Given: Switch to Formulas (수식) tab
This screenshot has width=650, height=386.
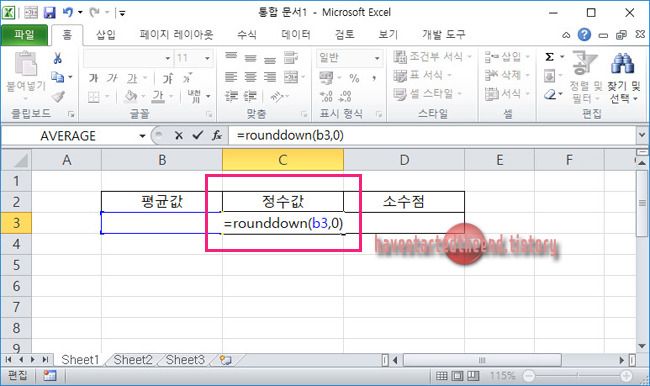Looking at the screenshot, I should click(x=247, y=34).
